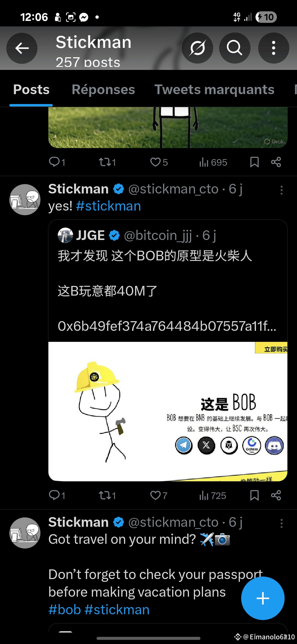Retweet the post showing 725 views
This screenshot has height=644, width=297.
[107, 495]
